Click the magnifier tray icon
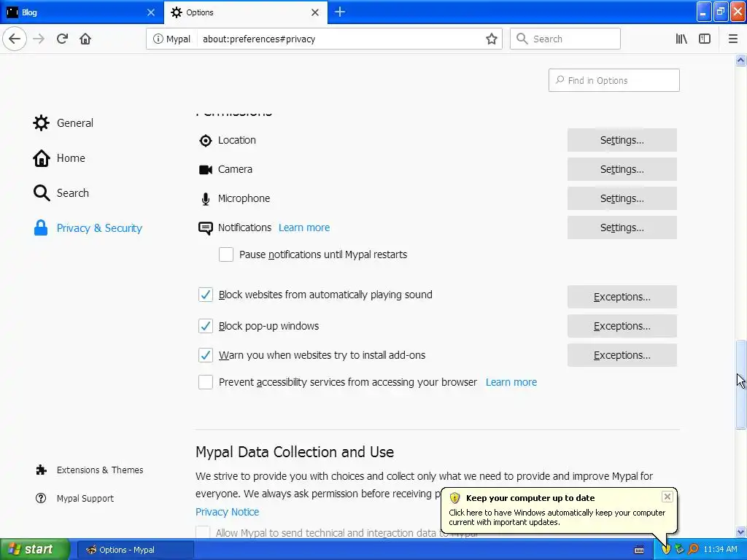747x560 pixels. click(x=693, y=550)
